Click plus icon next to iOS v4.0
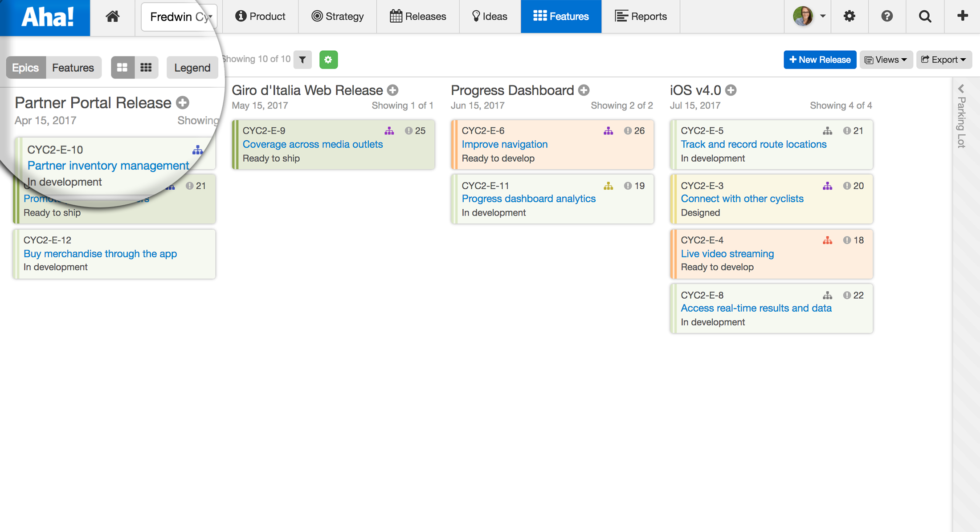Image resolution: width=980 pixels, height=532 pixels. 731,90
